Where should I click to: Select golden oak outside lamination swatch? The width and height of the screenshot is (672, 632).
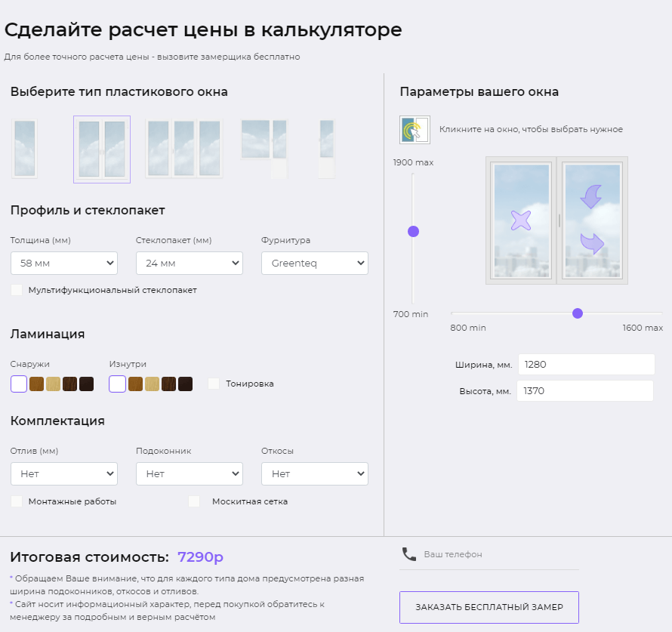[36, 384]
